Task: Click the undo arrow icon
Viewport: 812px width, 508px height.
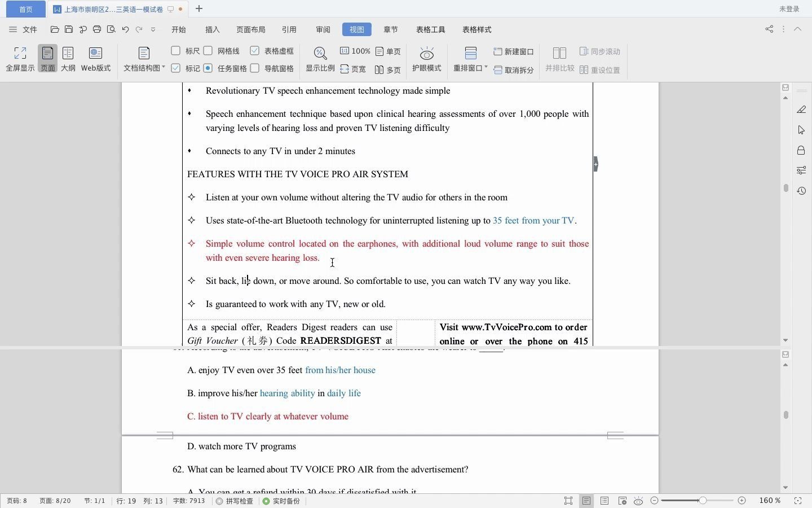Action: (x=125, y=29)
